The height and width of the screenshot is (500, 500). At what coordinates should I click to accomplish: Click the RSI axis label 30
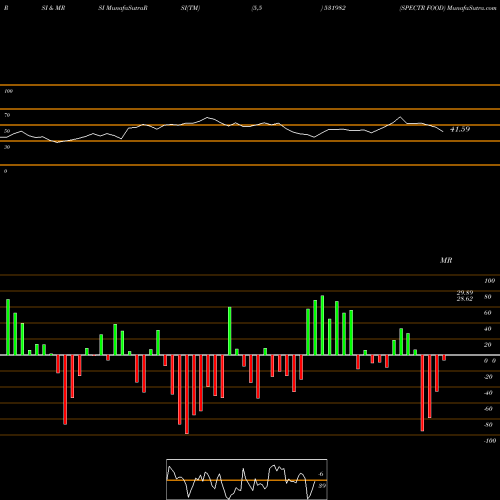tap(7, 147)
